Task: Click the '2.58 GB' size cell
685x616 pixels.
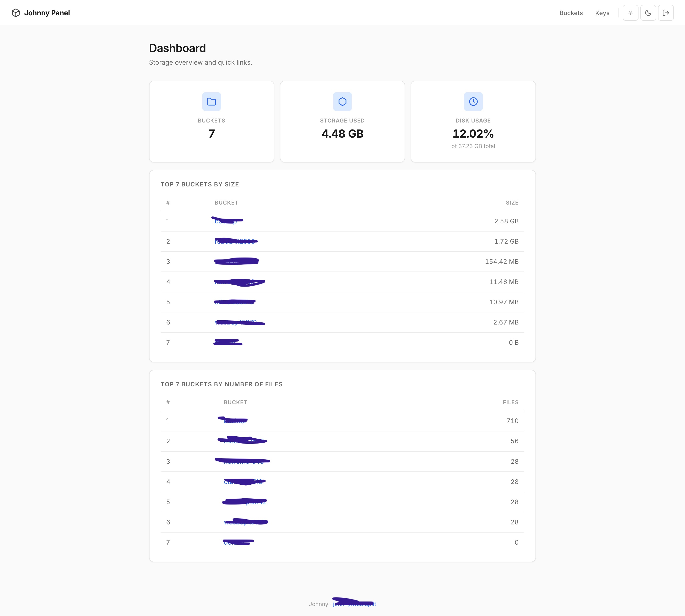Action: point(506,221)
